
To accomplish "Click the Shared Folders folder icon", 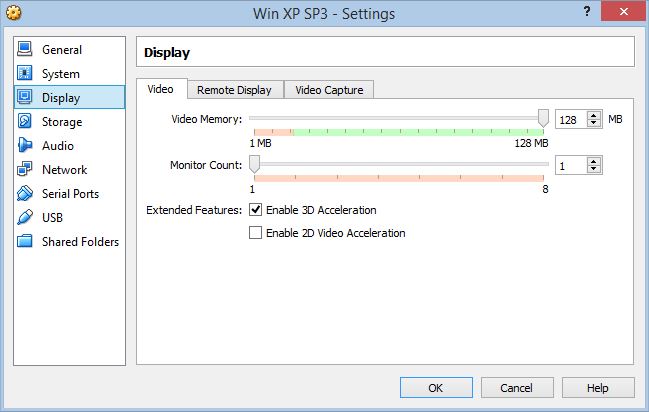I will click(24, 241).
